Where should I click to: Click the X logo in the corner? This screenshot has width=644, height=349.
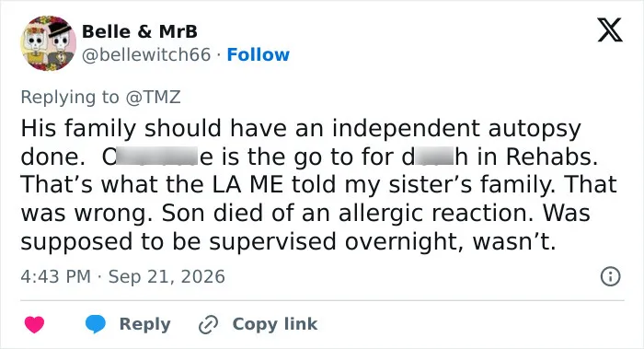click(610, 29)
